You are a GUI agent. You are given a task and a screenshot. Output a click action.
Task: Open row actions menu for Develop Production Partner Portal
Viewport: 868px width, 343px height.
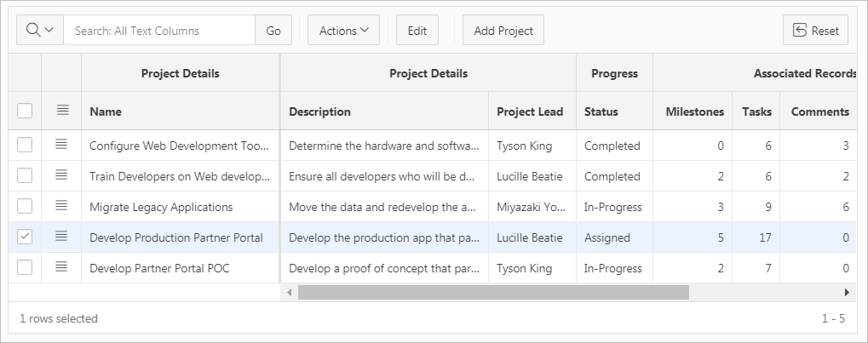pos(61,237)
